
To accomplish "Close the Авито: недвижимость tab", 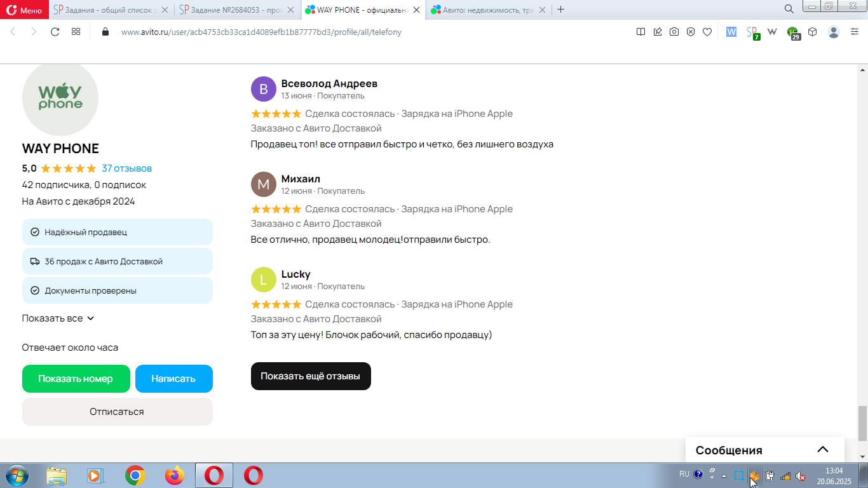I will coord(542,10).
